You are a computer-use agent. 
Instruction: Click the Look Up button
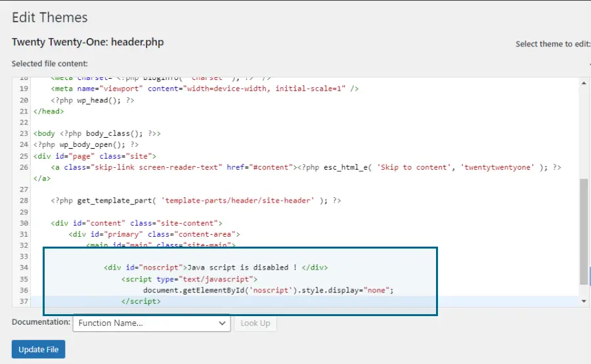click(255, 323)
